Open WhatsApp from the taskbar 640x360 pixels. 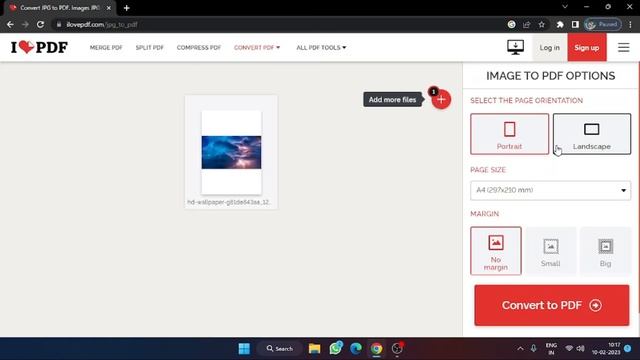pos(336,348)
